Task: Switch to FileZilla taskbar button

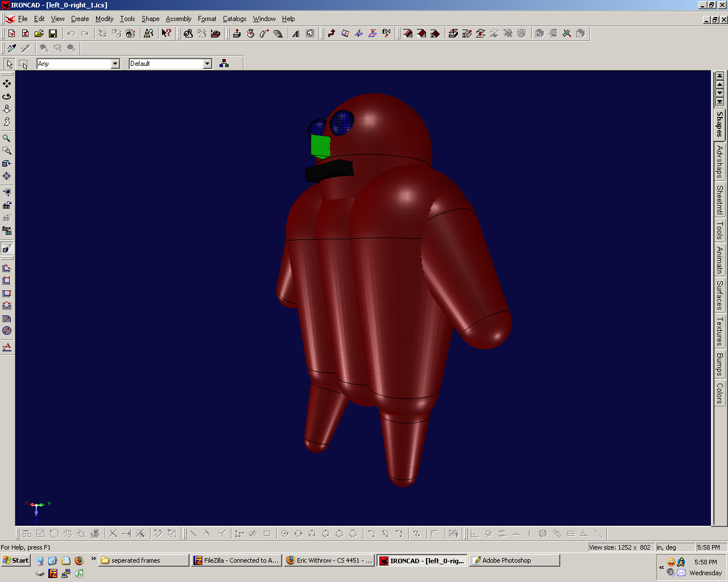Action: pos(237,560)
